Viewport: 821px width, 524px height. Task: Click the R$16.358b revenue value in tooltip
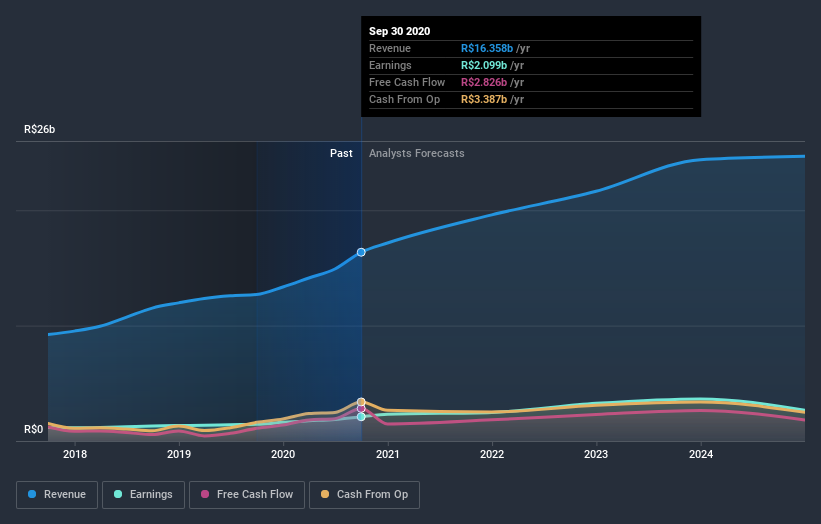click(x=487, y=49)
